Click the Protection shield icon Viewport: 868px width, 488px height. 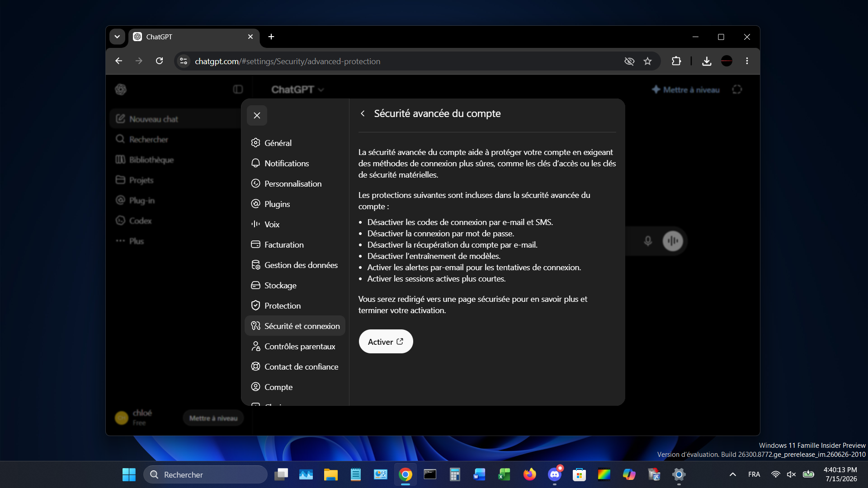pos(255,305)
